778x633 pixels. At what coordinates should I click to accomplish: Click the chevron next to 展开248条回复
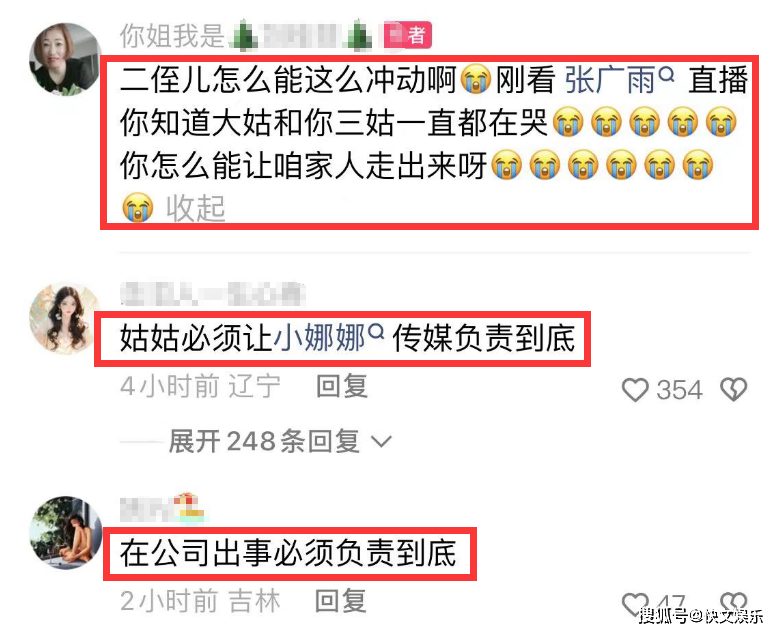point(382,441)
